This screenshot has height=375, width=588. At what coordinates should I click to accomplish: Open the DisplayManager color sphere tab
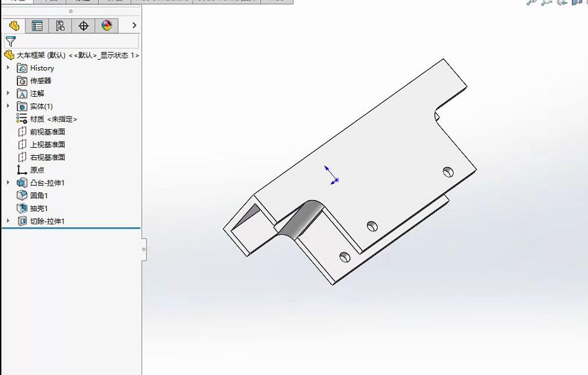click(107, 26)
